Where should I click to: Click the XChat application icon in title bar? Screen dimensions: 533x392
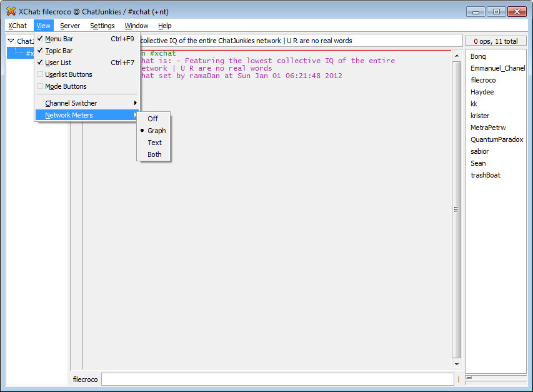(11, 11)
